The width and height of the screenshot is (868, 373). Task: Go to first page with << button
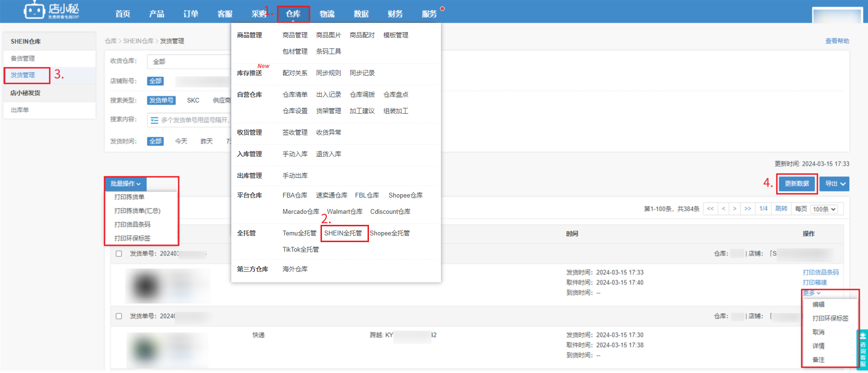click(x=710, y=209)
